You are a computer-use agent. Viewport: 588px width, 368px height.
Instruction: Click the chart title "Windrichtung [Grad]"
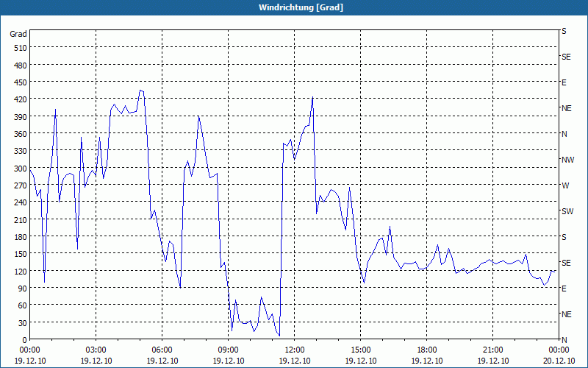(x=301, y=7)
